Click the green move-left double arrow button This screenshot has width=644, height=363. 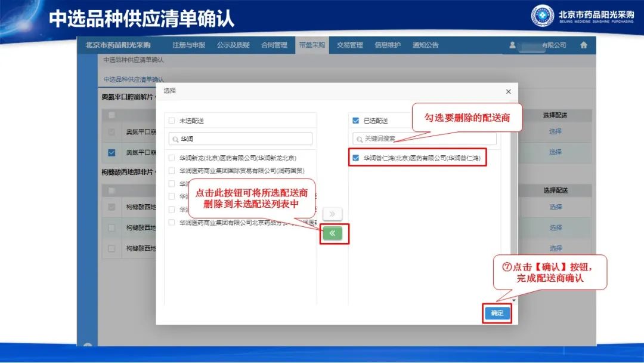(x=332, y=233)
